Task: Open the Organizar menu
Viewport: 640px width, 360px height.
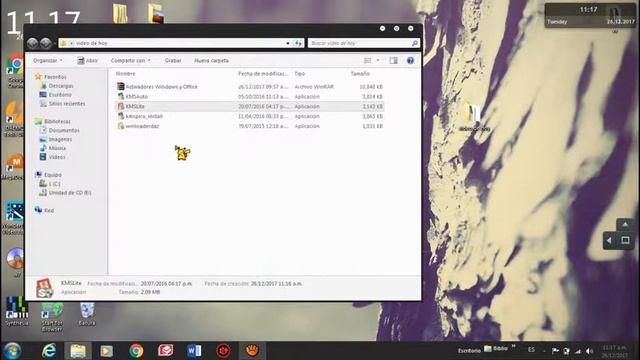Action: (48, 60)
